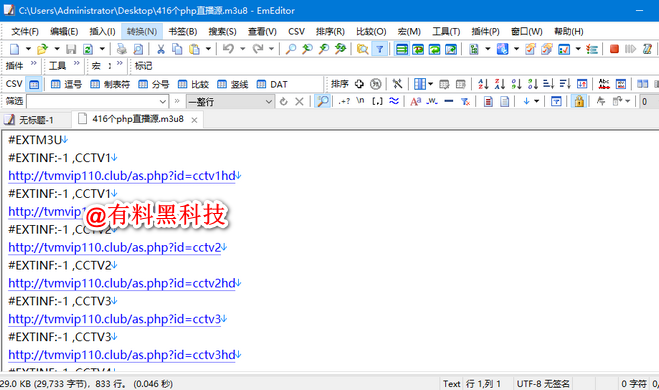Click the Find in Files folder-magnifier icon
659x390 pixels.
pyautogui.click(x=362, y=49)
